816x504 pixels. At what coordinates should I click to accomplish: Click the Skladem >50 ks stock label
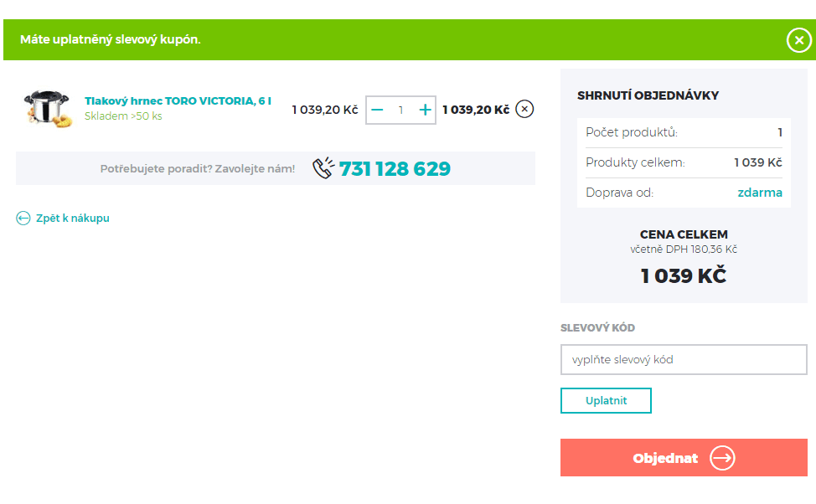coord(123,116)
